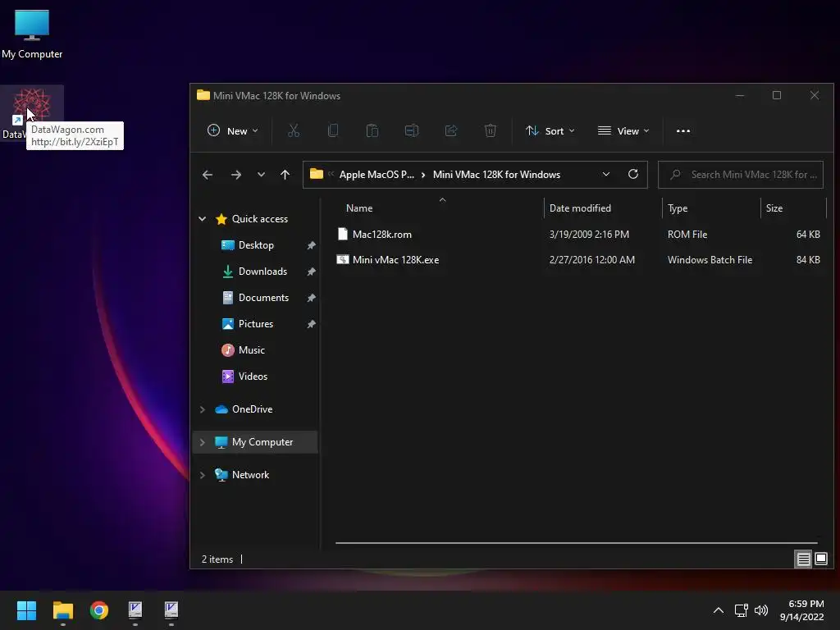Expand address bar history dropdown
Screen dimensions: 840x630
click(606, 174)
